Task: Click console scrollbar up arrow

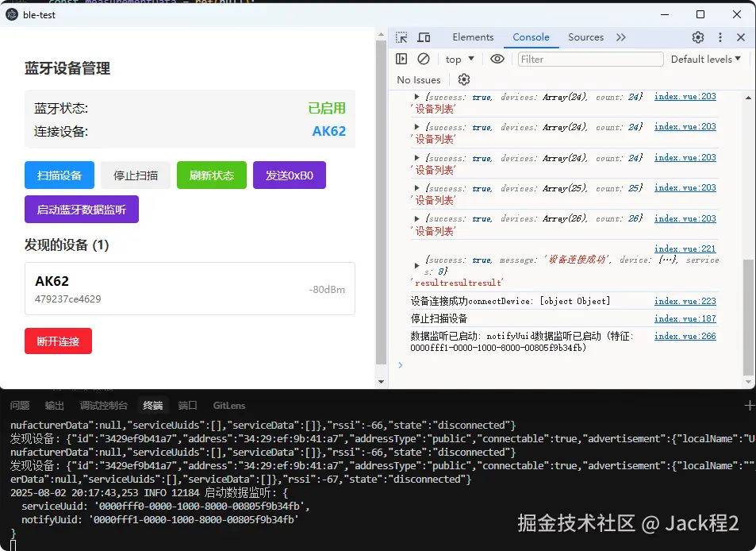Action: 748,98
